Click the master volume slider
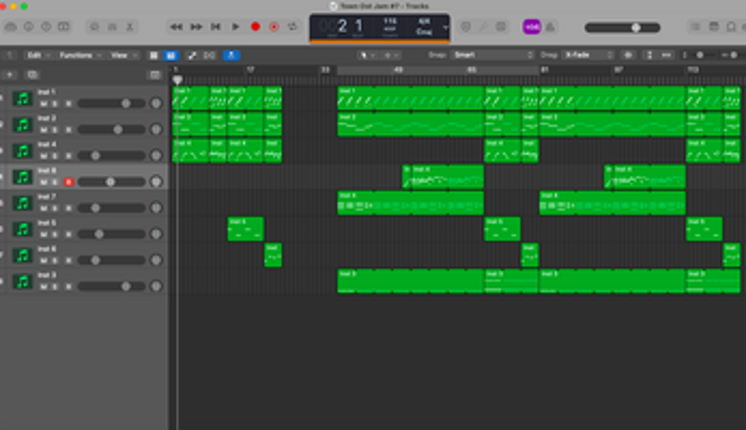Viewport: 746px width, 430px height. coord(622,27)
